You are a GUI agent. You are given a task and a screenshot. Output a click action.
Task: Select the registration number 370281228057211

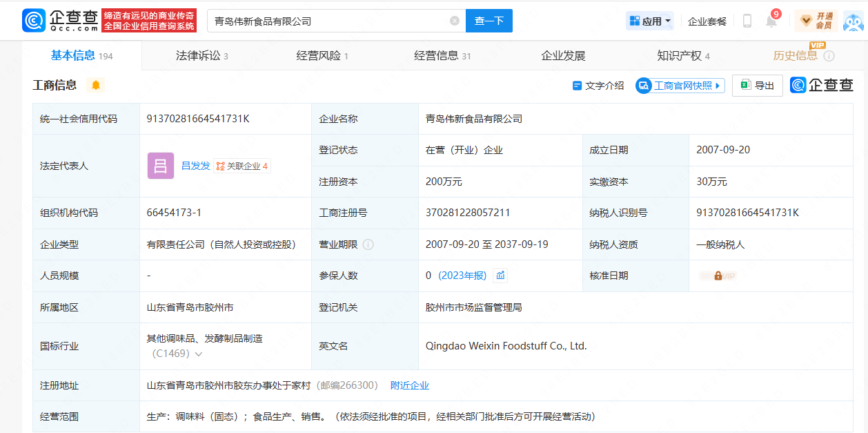pyautogui.click(x=468, y=213)
